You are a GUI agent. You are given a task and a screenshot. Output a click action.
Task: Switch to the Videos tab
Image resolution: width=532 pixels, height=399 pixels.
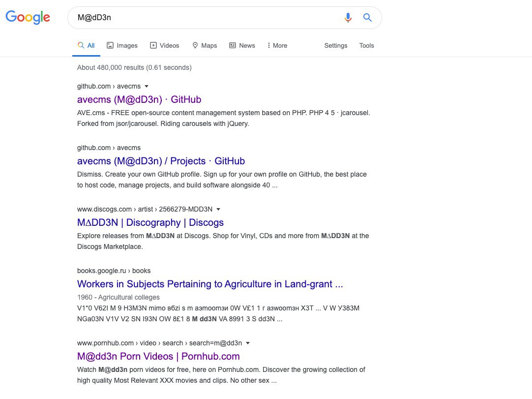pyautogui.click(x=165, y=45)
